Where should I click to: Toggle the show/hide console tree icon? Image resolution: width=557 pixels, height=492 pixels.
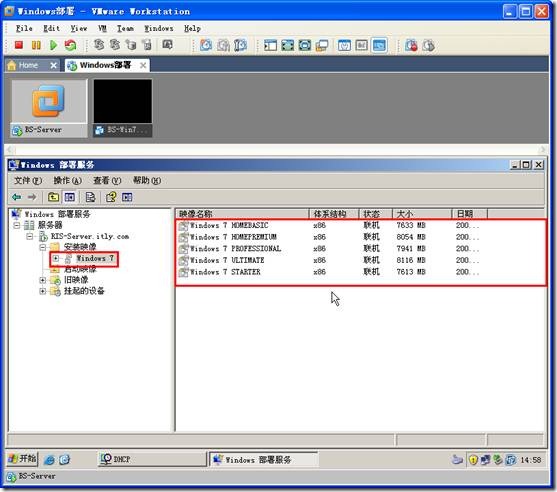click(x=70, y=197)
